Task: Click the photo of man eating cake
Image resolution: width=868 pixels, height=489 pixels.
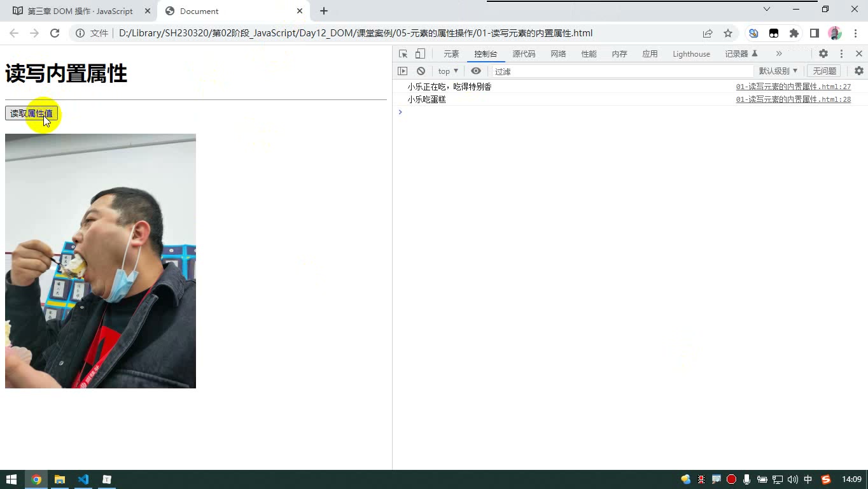Action: pyautogui.click(x=101, y=261)
